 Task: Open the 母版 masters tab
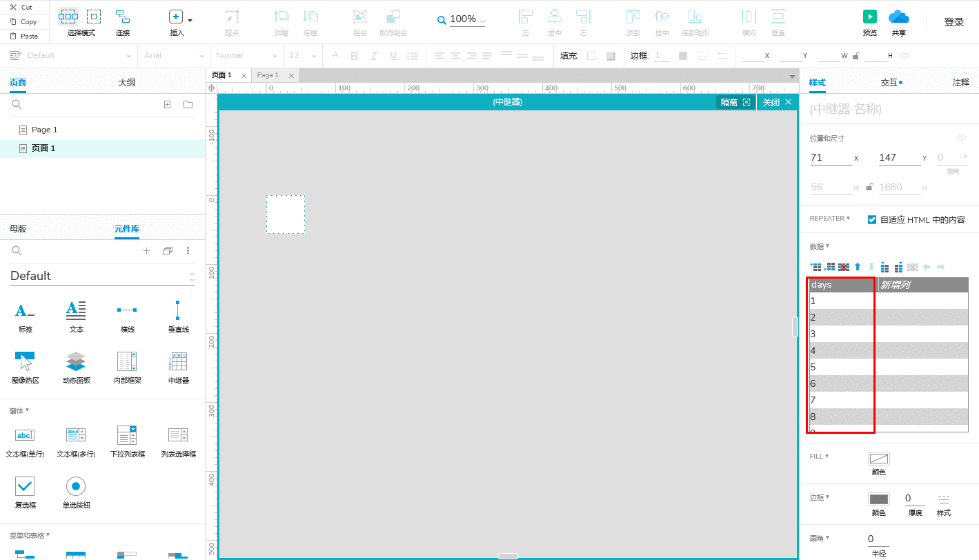pos(18,229)
